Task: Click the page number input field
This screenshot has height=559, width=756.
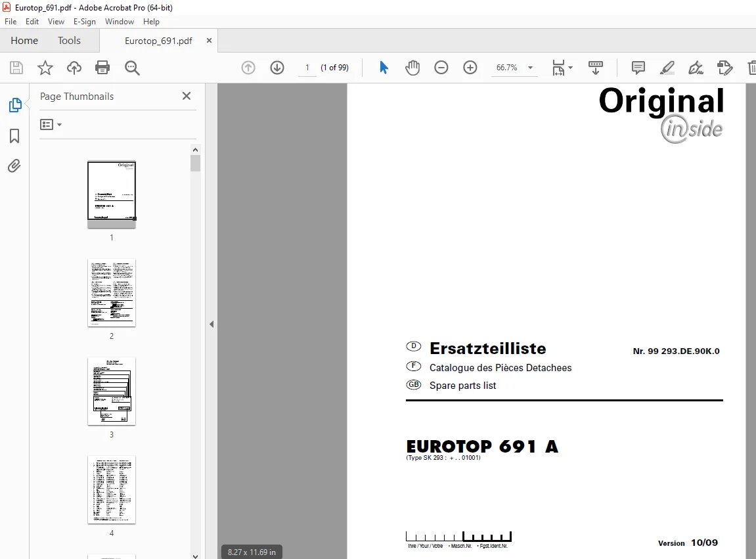Action: [x=307, y=68]
